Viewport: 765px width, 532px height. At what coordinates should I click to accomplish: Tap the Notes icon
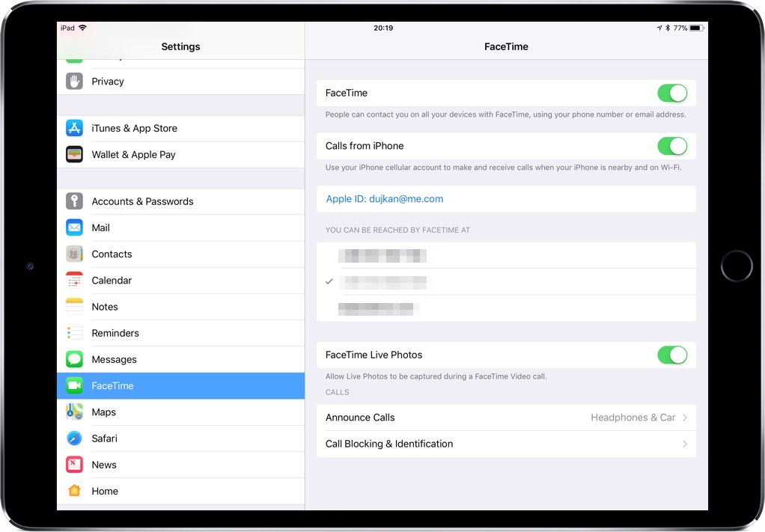point(74,307)
